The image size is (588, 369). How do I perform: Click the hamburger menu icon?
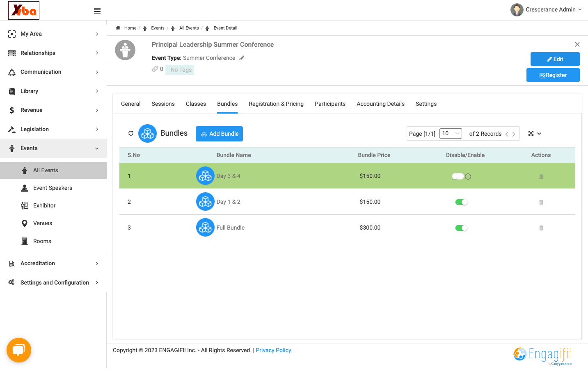(97, 11)
